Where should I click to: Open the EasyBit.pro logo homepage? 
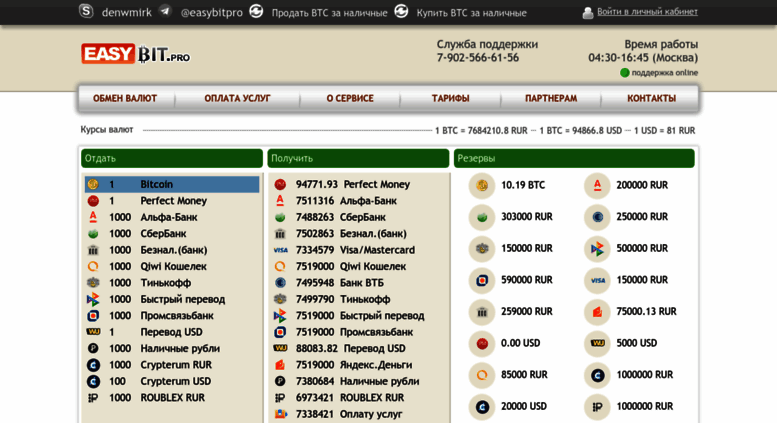coord(135,54)
